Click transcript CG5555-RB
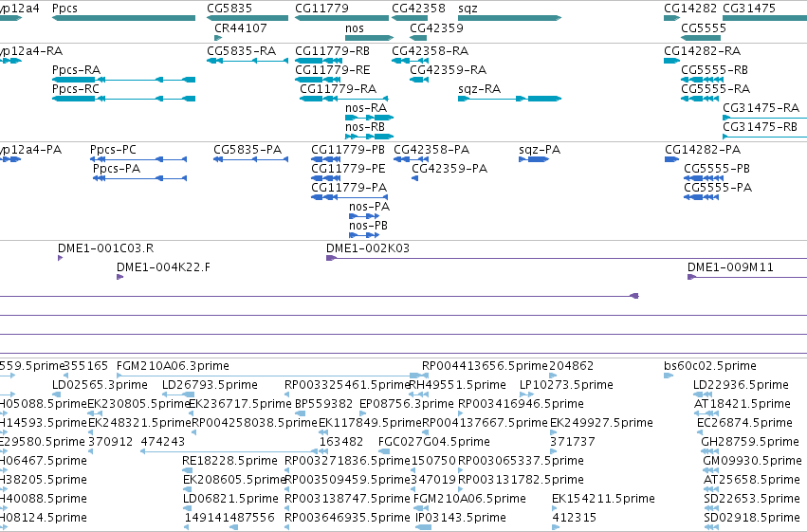The width and height of the screenshot is (807, 532). tap(714, 70)
